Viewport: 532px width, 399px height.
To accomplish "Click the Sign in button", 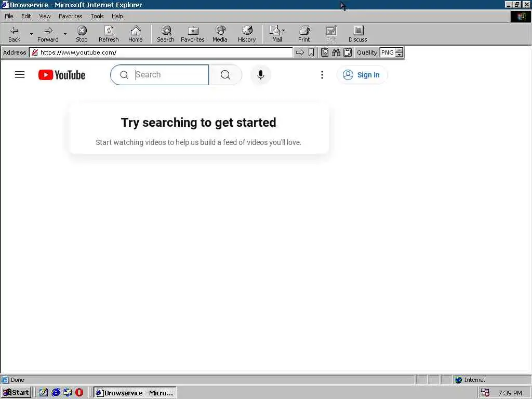I will [x=362, y=75].
